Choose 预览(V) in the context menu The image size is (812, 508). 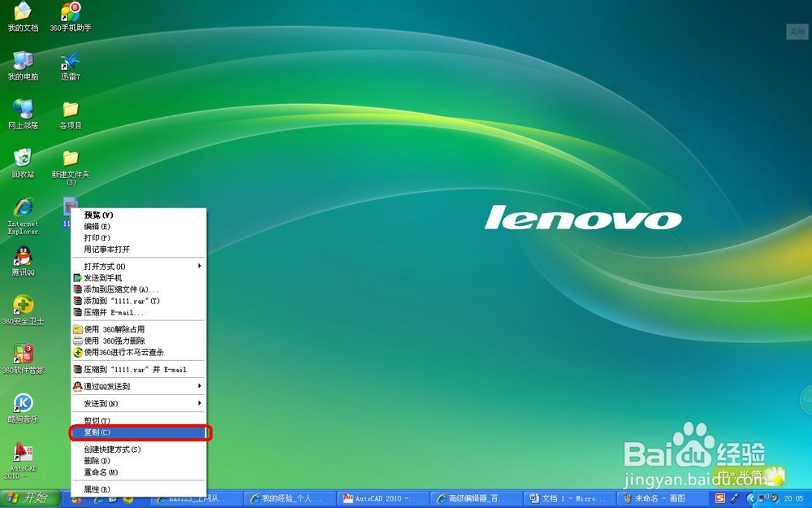pyautogui.click(x=138, y=215)
